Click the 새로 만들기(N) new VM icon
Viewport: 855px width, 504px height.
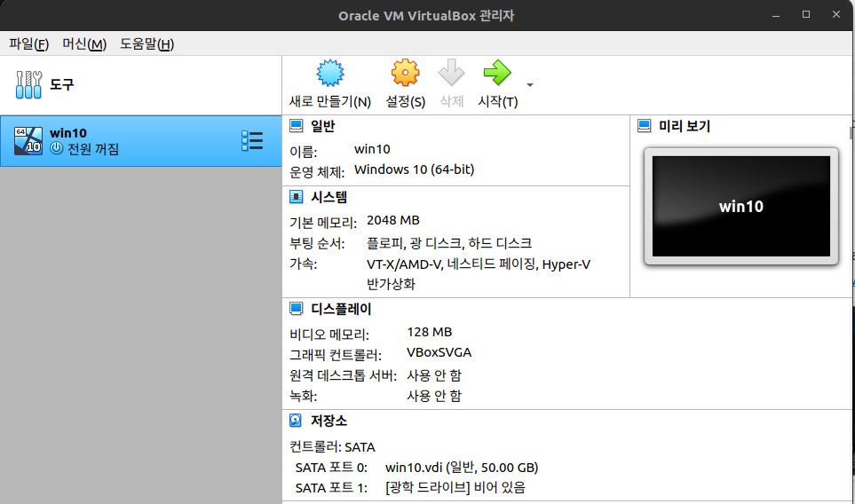(x=330, y=73)
